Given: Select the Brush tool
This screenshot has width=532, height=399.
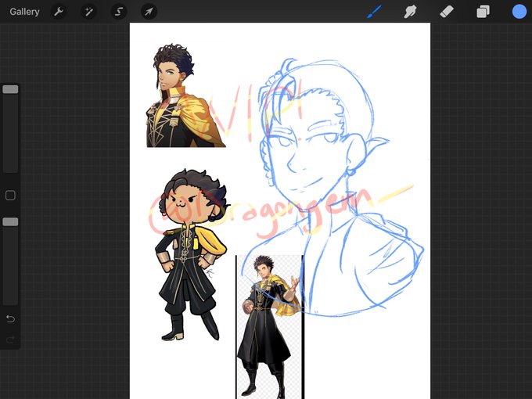Looking at the screenshot, I should click(374, 12).
